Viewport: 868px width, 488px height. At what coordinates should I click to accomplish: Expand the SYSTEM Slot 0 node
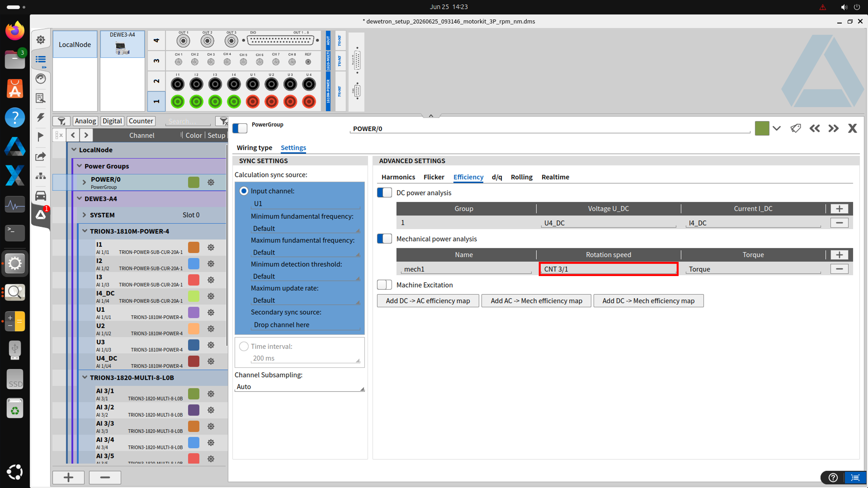84,215
